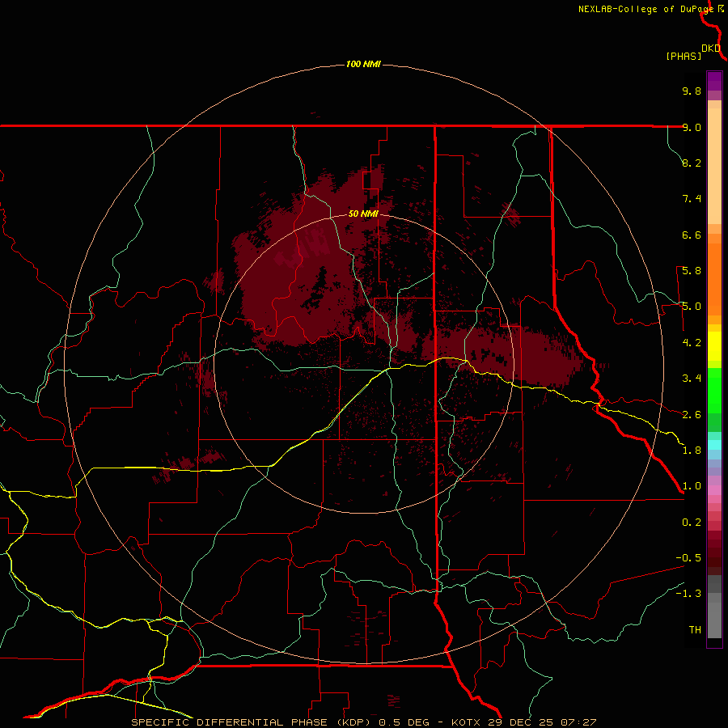Click the 5.0 legend value

692,307
